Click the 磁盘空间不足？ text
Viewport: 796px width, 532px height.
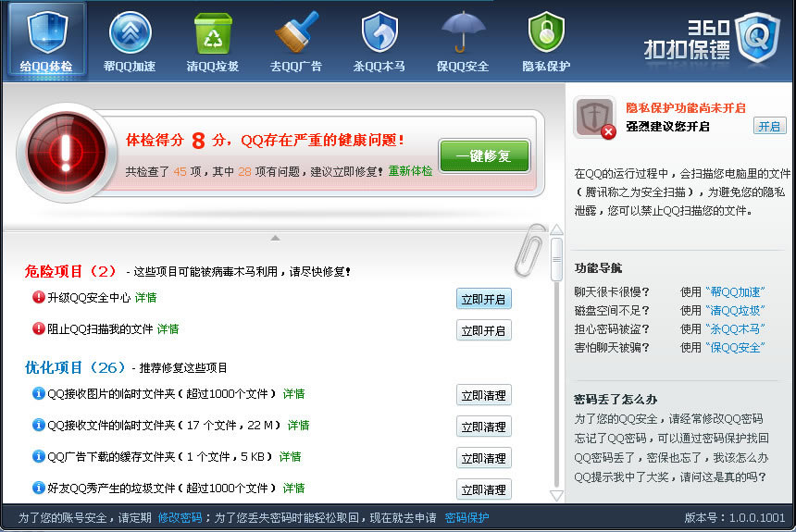tap(612, 310)
